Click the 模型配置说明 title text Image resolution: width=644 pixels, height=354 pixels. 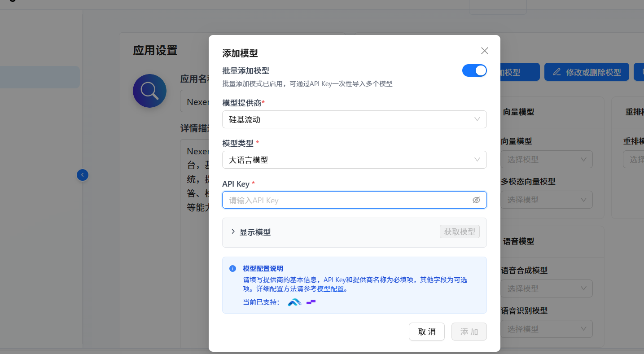click(263, 269)
